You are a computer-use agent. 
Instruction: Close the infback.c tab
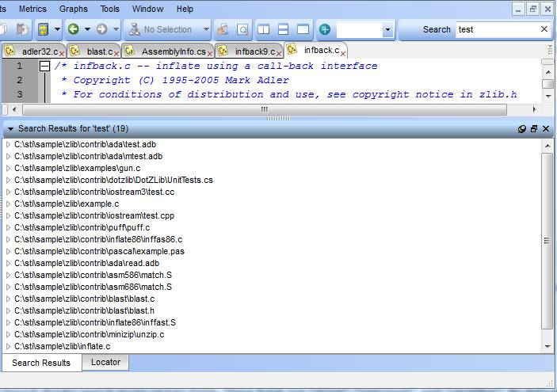tap(343, 54)
